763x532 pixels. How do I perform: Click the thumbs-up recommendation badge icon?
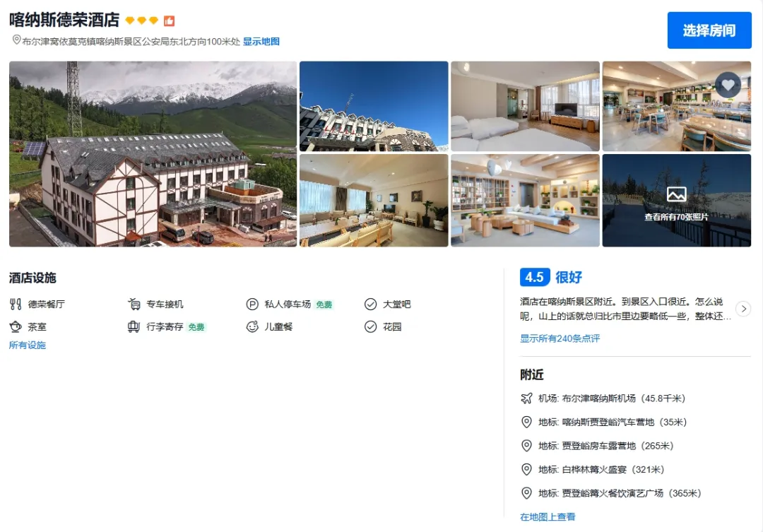pyautogui.click(x=169, y=21)
